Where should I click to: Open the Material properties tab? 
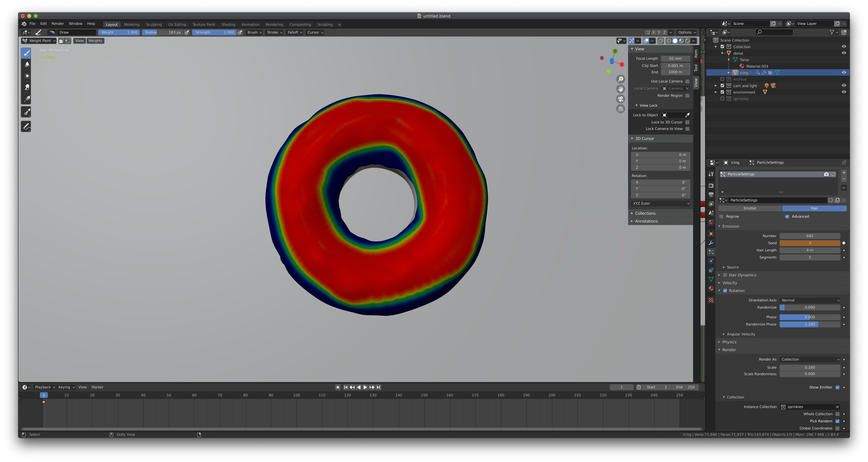[x=711, y=289]
